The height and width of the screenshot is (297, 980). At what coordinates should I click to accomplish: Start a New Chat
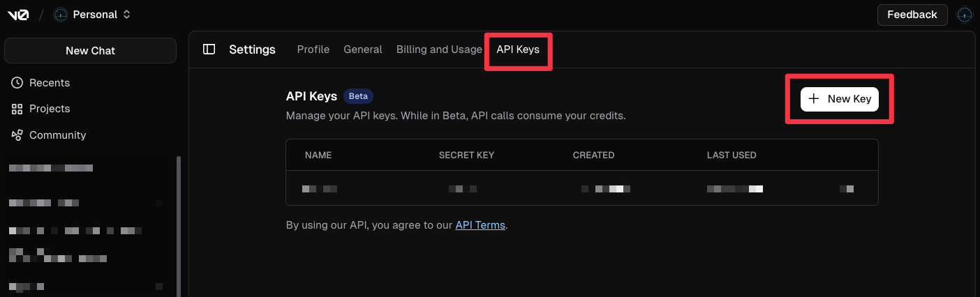(90, 51)
